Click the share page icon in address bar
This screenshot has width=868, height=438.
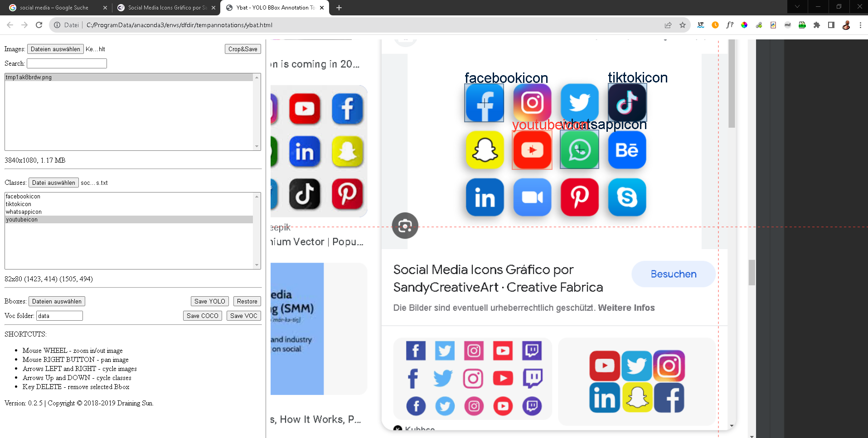668,25
